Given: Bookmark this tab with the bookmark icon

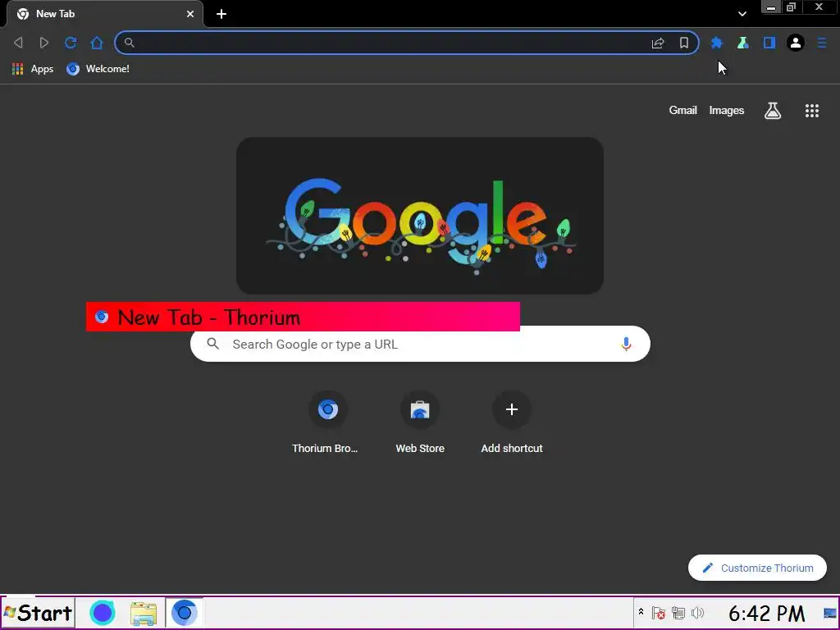Looking at the screenshot, I should (684, 43).
